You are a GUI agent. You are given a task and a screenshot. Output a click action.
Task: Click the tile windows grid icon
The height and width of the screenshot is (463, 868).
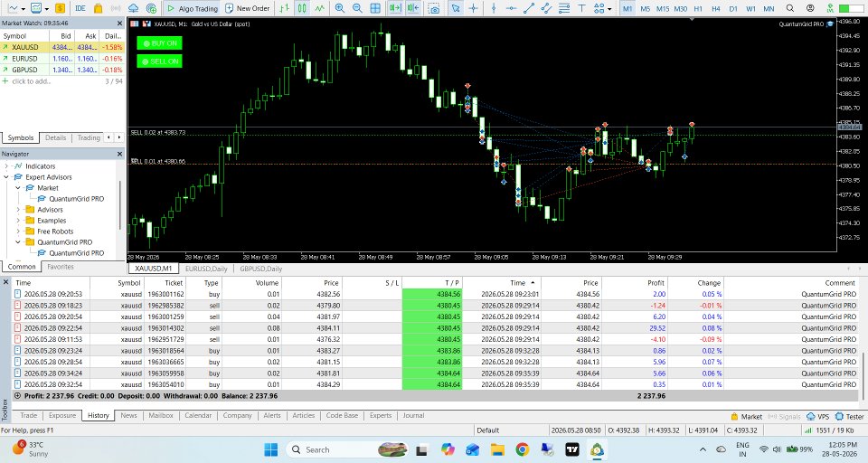coord(375,8)
